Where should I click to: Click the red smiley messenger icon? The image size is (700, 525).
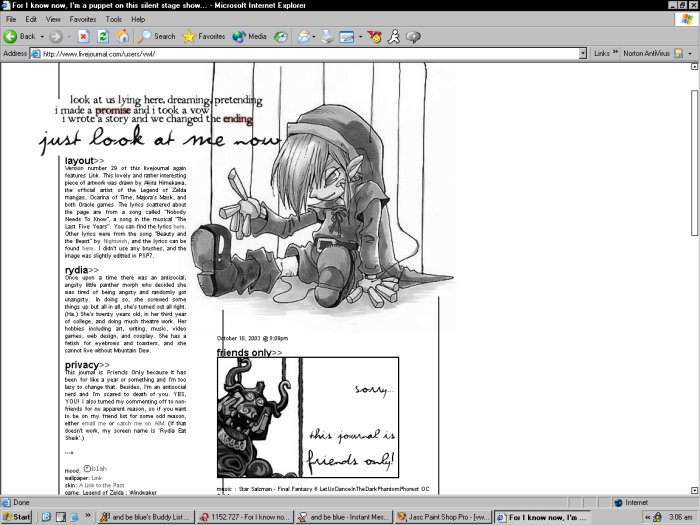(375, 37)
